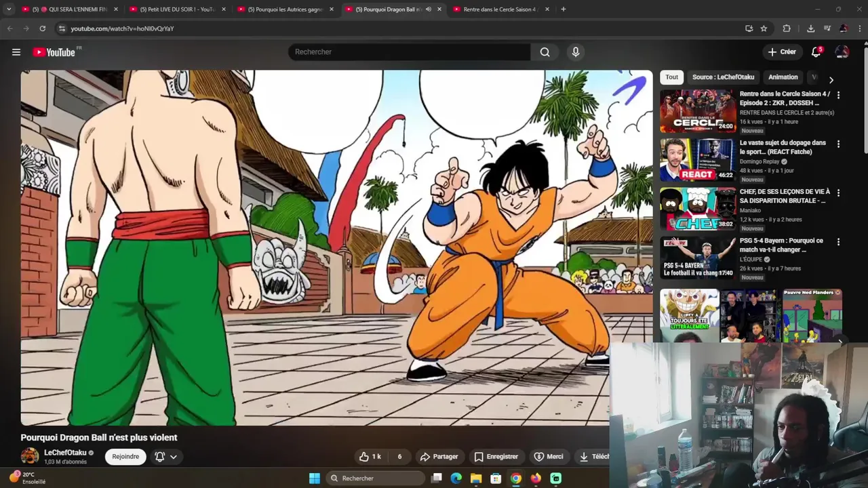
Task: Open the Chrome extensions puzzle icon
Action: [787, 28]
